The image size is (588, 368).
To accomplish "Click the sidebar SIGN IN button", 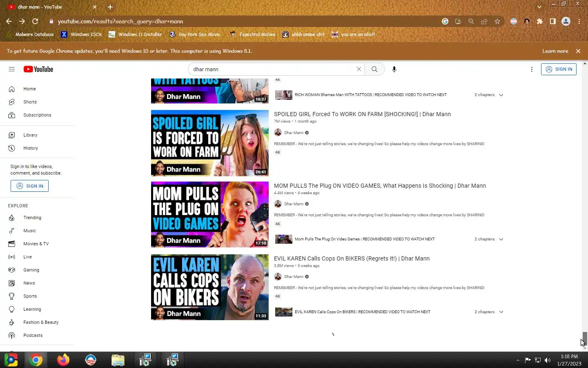I will coord(29,186).
